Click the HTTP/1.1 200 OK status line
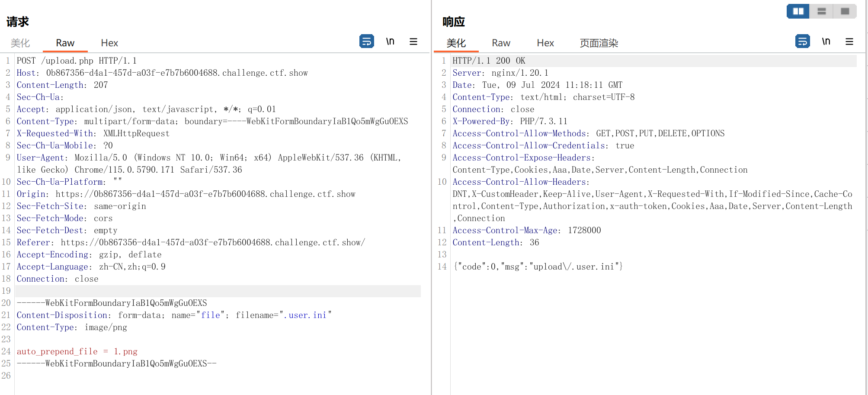The width and height of the screenshot is (868, 395). [x=489, y=61]
